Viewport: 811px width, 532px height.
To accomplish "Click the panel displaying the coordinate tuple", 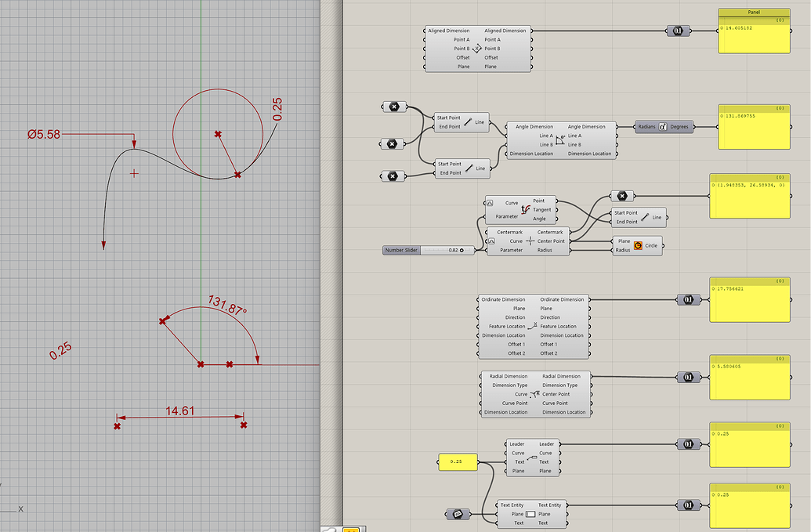I will [x=751, y=196].
